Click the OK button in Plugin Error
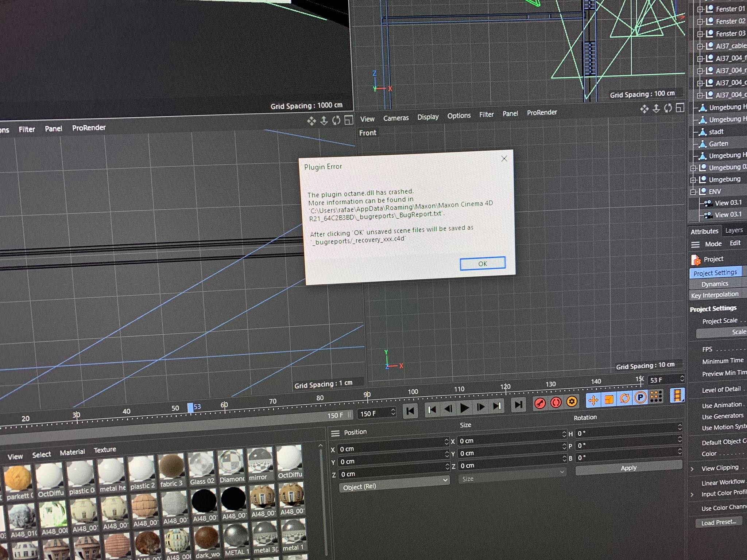Viewport: 747px width, 560px height. 482,264
